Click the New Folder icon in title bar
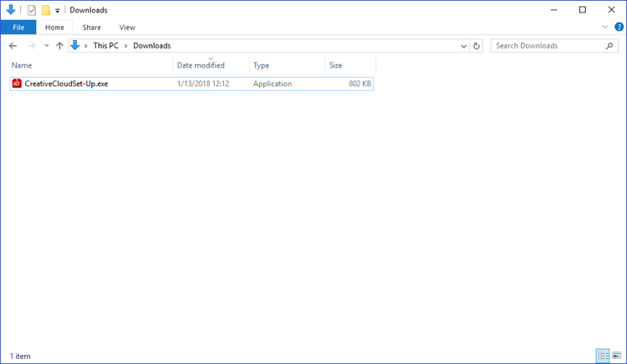This screenshot has height=364, width=627. (x=46, y=10)
